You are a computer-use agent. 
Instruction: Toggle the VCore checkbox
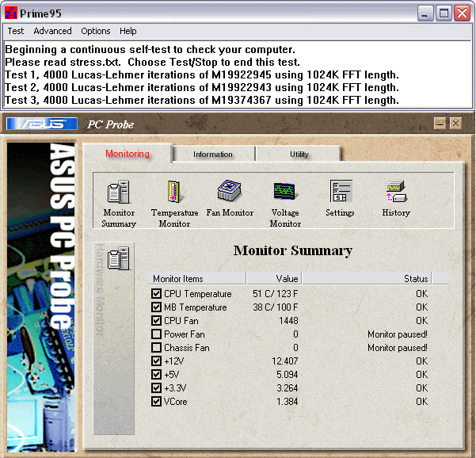156,402
